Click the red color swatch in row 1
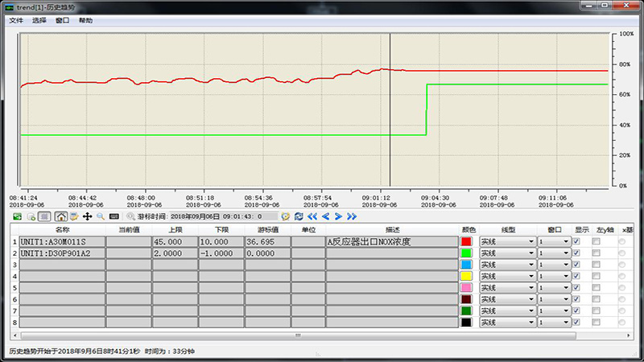Image resolution: width=644 pixels, height=362 pixels. [466, 241]
